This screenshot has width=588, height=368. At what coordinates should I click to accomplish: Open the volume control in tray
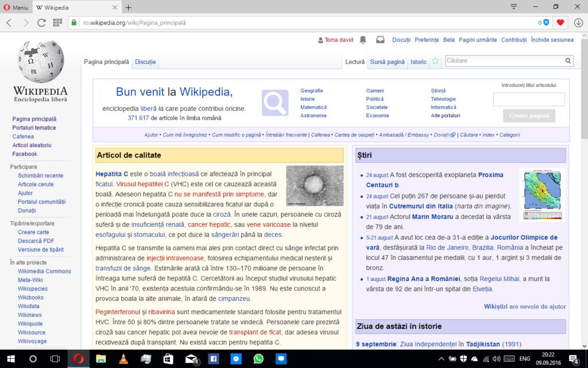click(497, 359)
